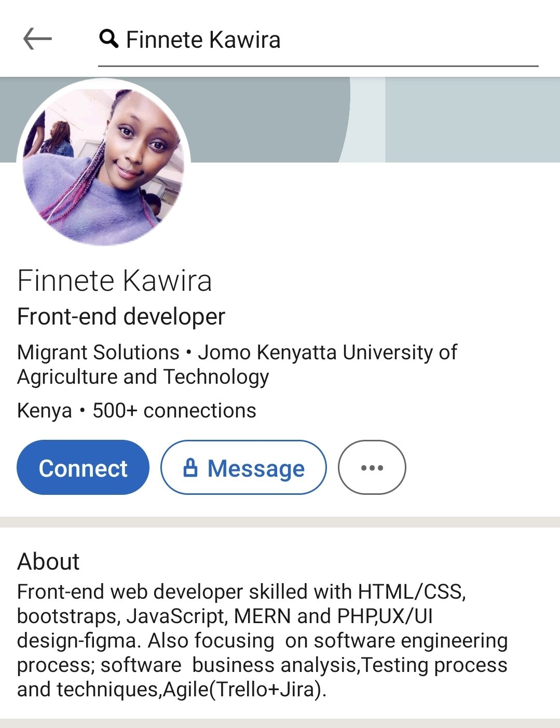Screen dimensions: 560x728
Task: Click the Message button
Action: pos(243,467)
